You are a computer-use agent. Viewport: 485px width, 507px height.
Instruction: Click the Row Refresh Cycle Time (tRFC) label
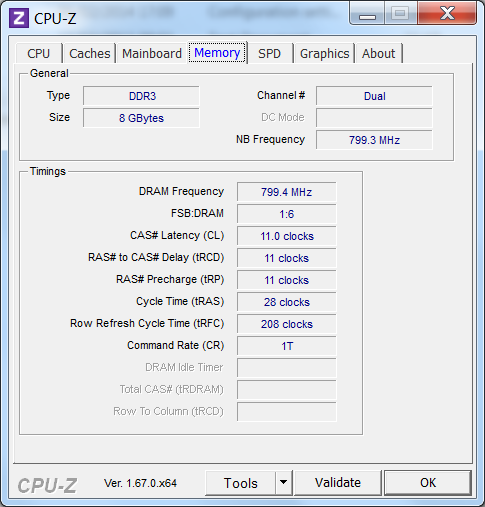pyautogui.click(x=147, y=323)
